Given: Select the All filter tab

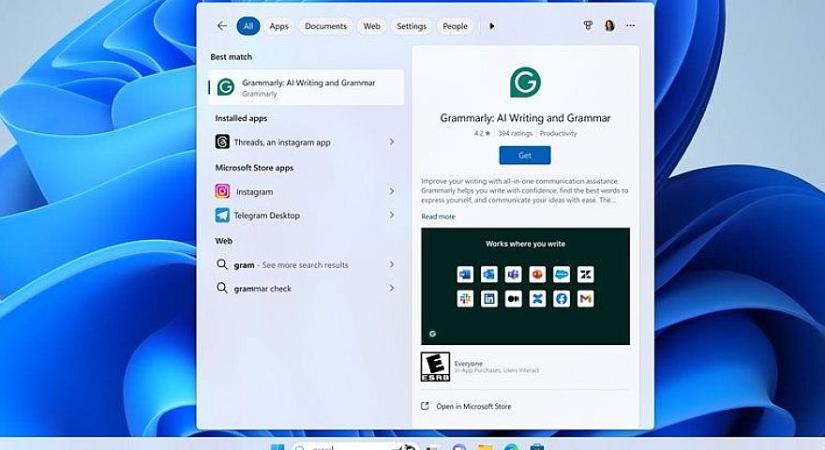Looking at the screenshot, I should click(248, 26).
